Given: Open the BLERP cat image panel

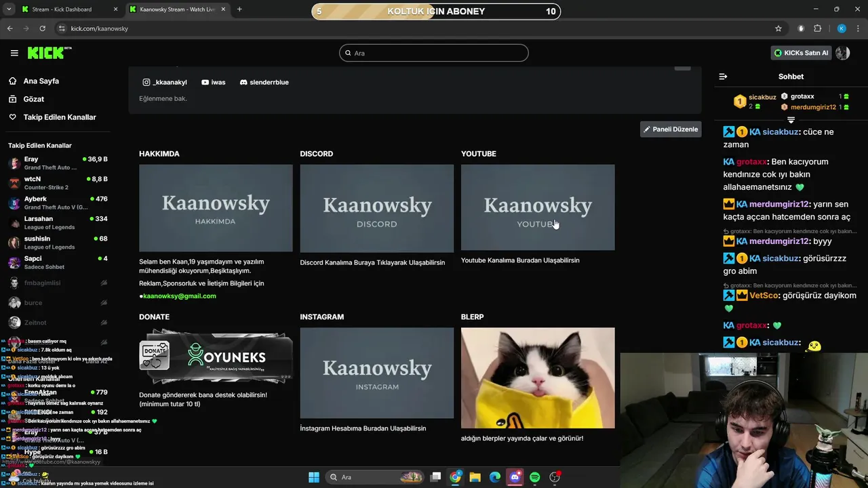Looking at the screenshot, I should [x=538, y=378].
